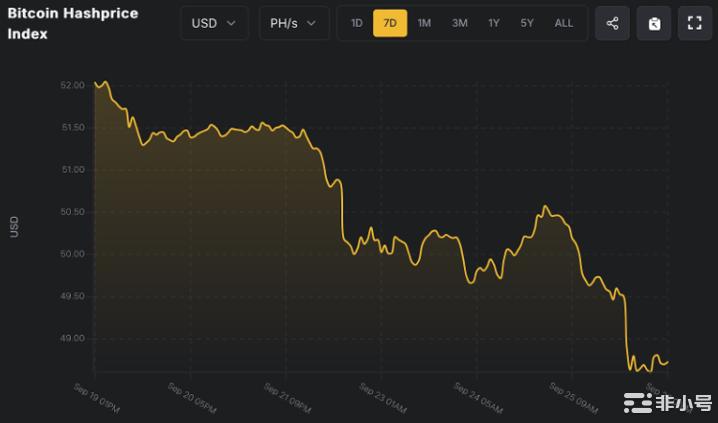Viewport: 718px width, 423px height.
Task: Open the PH/s unit dropdown
Action: tap(294, 23)
